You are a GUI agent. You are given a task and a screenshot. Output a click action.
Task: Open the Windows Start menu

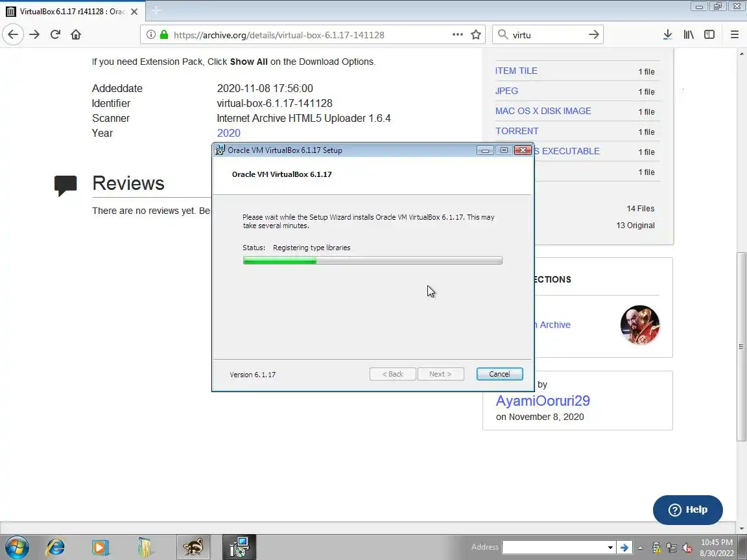click(17, 547)
